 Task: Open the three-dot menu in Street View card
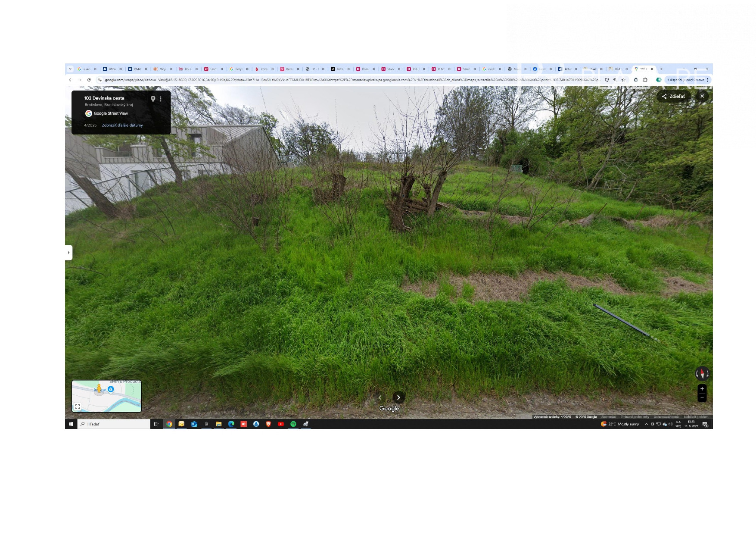click(x=161, y=99)
